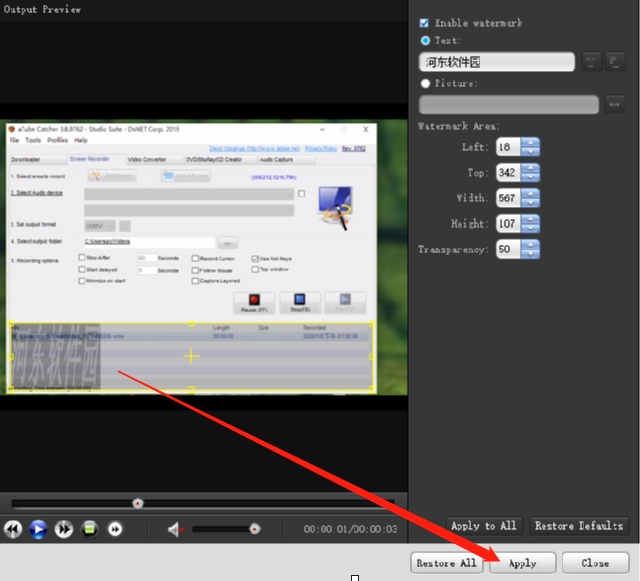Click the volume slider handle
Screen dimensions: 640x581
[254, 529]
